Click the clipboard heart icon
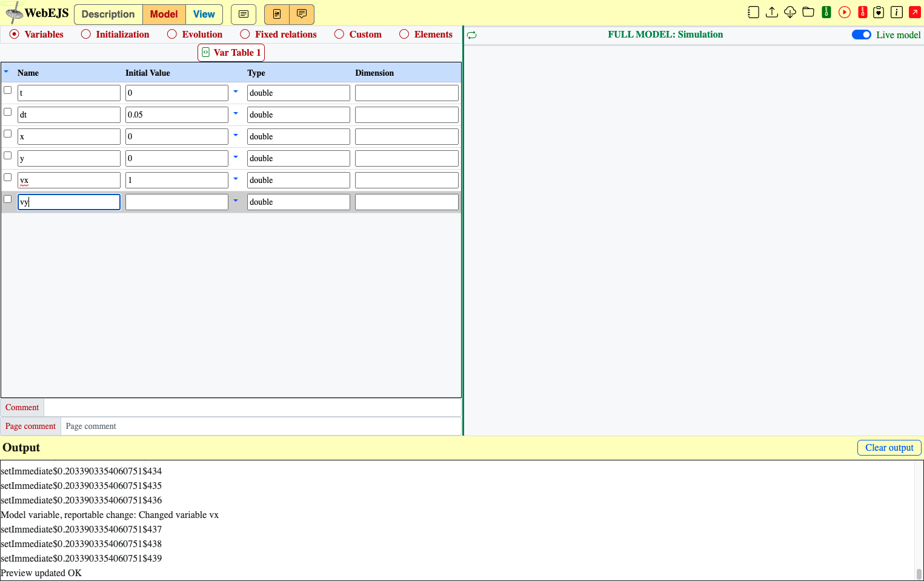Image resolution: width=924 pixels, height=581 pixels. click(879, 12)
